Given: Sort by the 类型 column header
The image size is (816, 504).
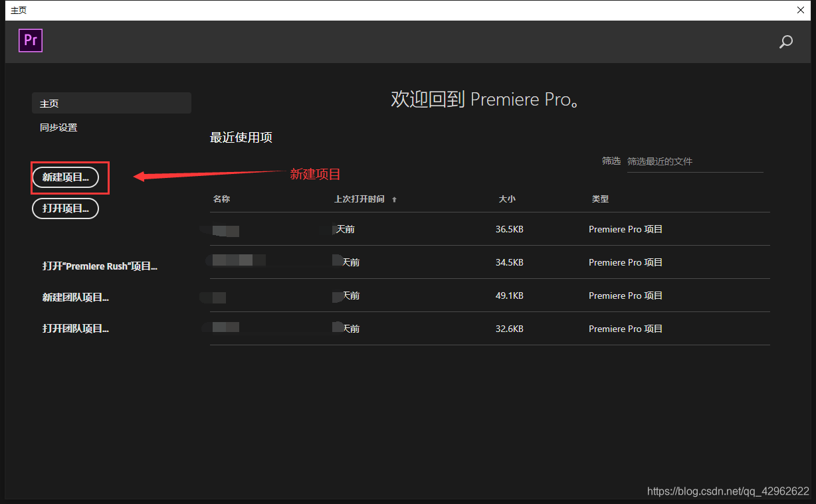Looking at the screenshot, I should click(x=600, y=199).
